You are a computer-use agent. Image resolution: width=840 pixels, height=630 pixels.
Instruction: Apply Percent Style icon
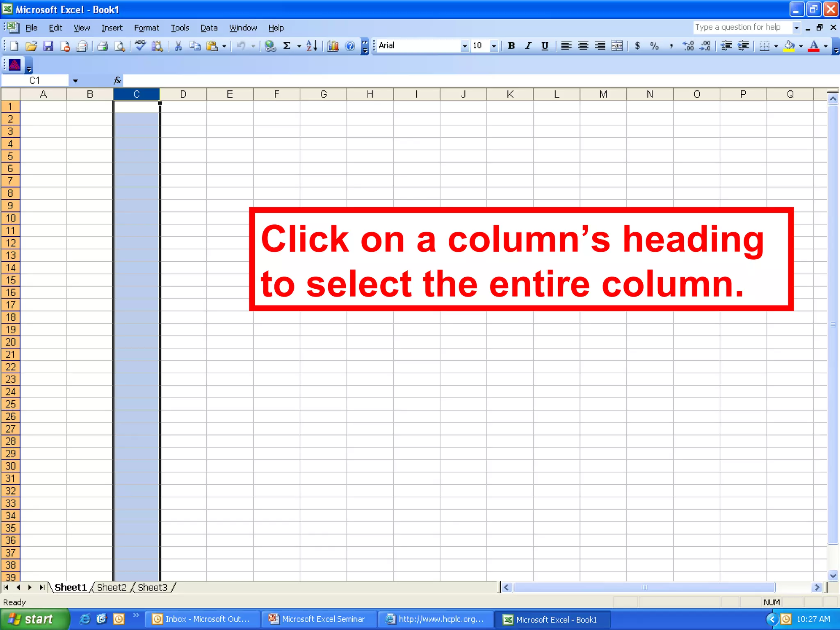coord(655,46)
